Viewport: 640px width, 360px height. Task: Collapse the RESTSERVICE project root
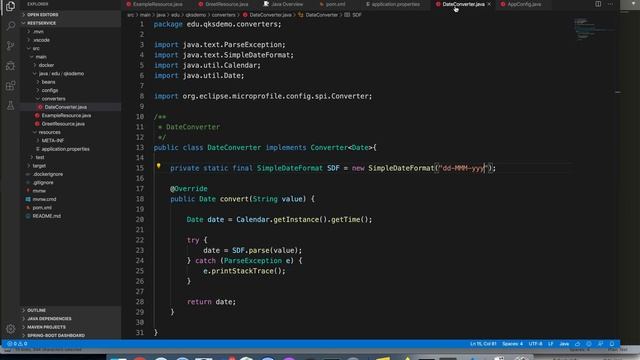[x=41, y=23]
